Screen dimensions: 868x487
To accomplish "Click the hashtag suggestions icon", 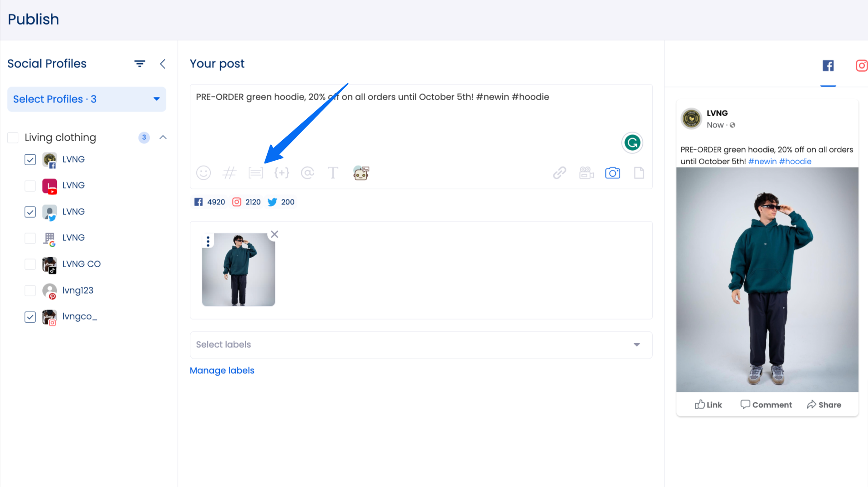I will coord(229,173).
